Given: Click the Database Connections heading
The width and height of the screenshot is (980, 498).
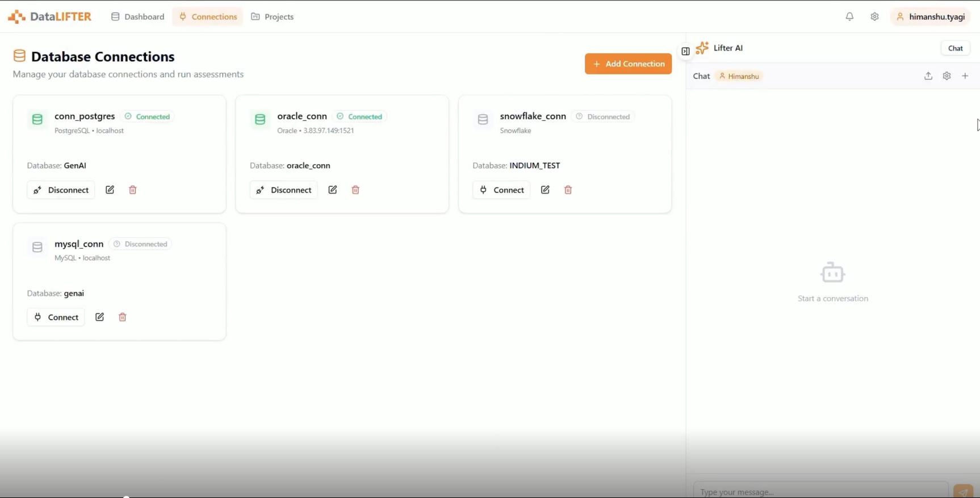Looking at the screenshot, I should tap(103, 56).
